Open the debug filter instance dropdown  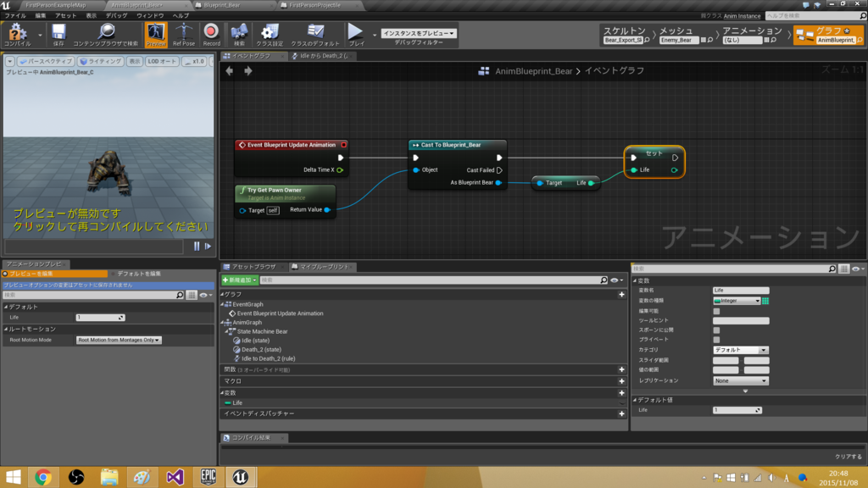[x=419, y=33]
